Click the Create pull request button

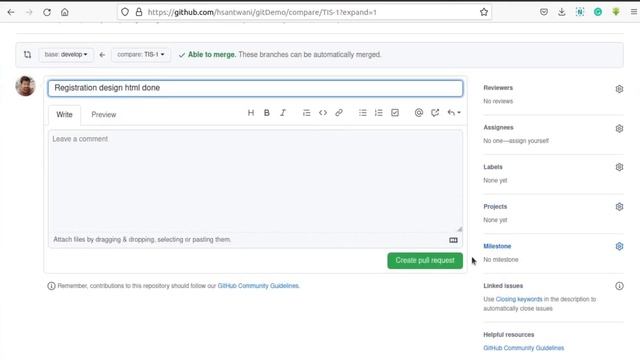click(425, 260)
